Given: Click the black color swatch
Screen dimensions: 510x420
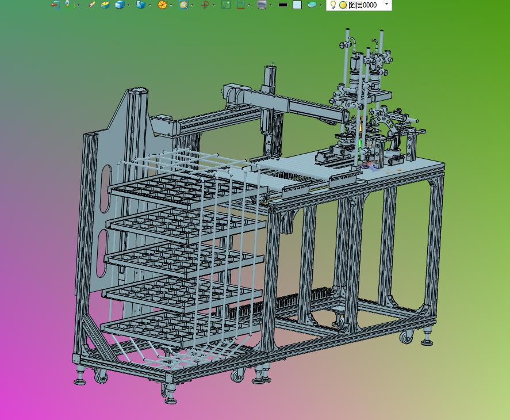Looking at the screenshot, I should pos(283,5).
